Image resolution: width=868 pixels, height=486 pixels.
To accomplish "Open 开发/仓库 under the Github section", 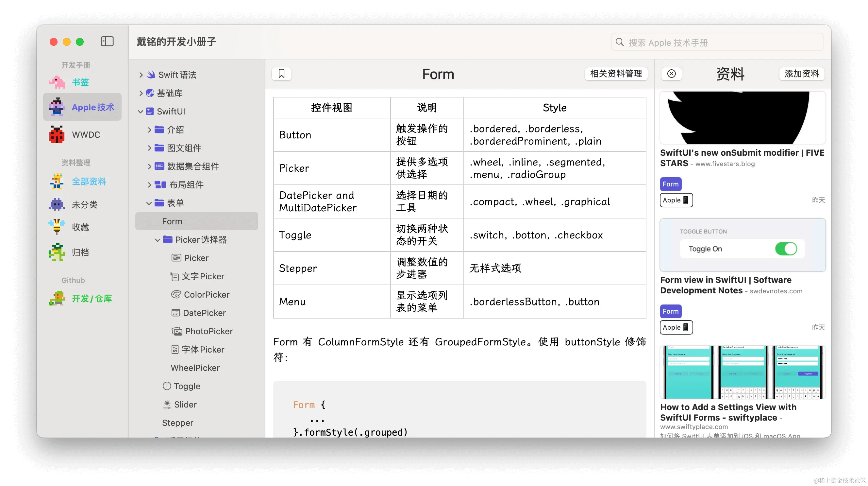I will [x=92, y=299].
